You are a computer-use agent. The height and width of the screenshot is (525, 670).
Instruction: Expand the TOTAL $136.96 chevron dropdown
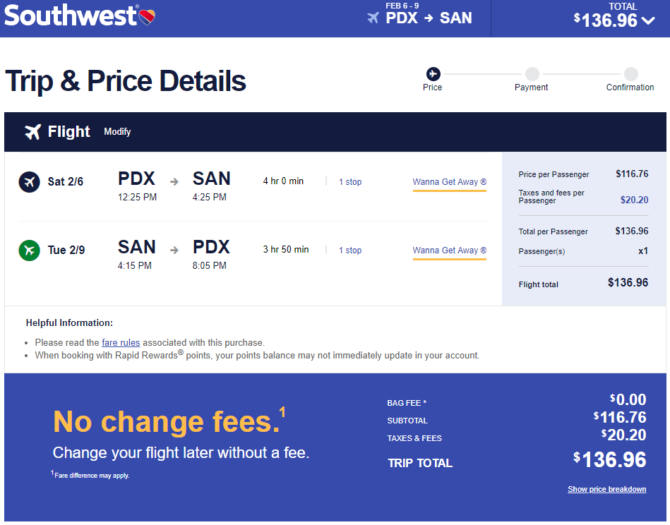point(648,21)
